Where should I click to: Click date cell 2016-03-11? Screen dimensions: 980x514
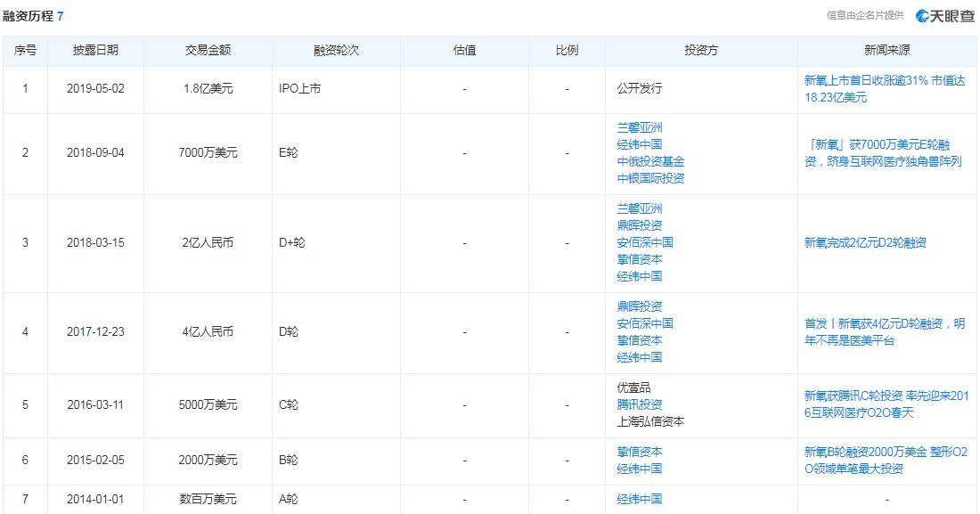click(95, 404)
